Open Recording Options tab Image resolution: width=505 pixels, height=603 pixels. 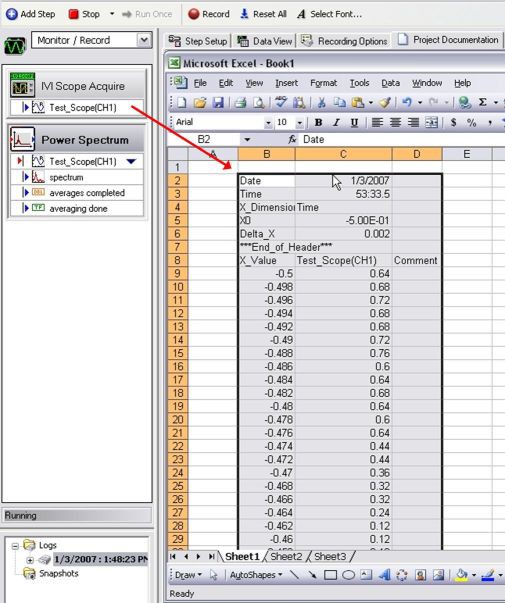pyautogui.click(x=344, y=41)
